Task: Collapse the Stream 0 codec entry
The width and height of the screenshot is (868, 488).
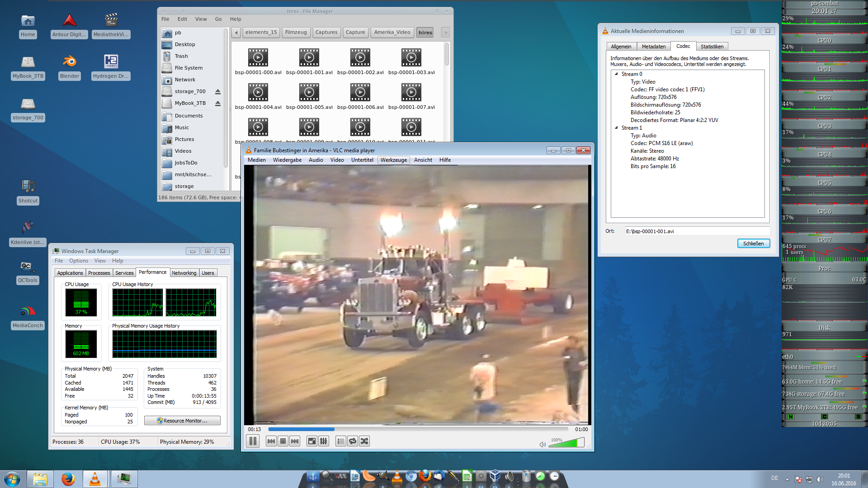Action: point(616,74)
